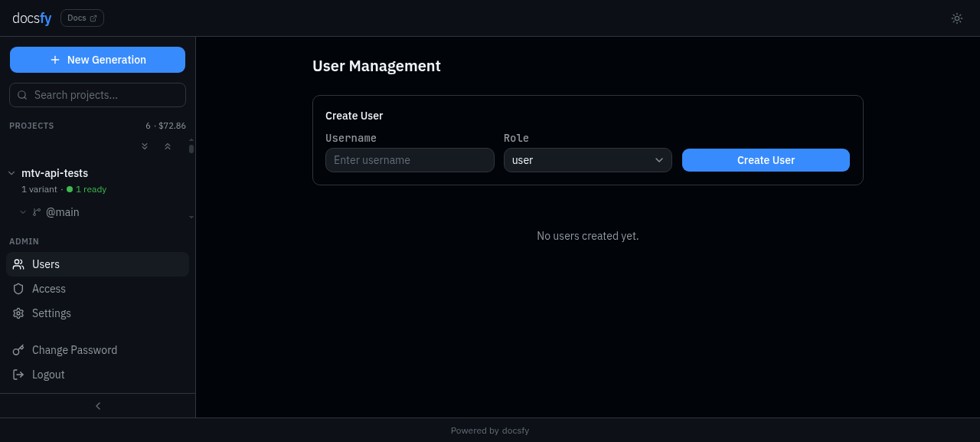Click the scrollbar down arrow in projects list
This screenshot has height=442, width=980.
(191, 218)
